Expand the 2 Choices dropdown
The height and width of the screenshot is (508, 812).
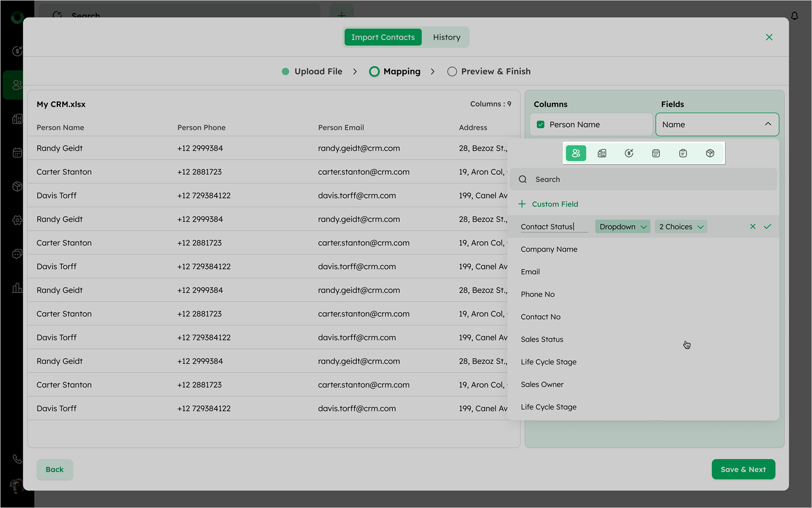pos(681,227)
